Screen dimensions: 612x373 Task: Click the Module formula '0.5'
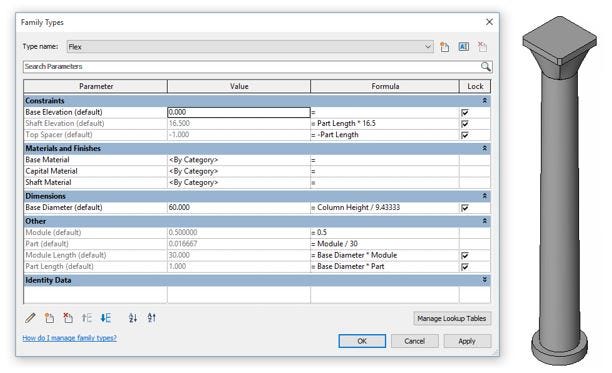(322, 232)
